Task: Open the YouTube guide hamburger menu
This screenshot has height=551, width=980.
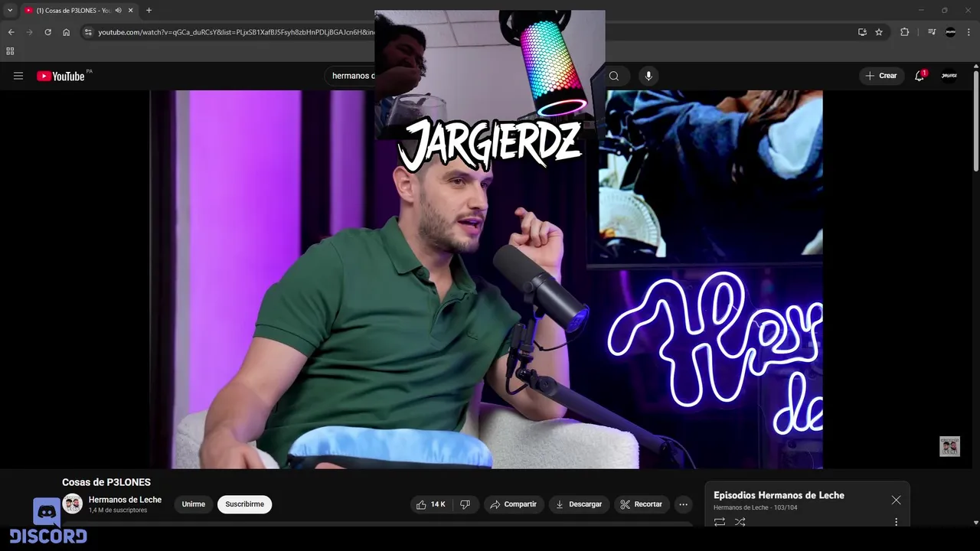Action: (18, 76)
